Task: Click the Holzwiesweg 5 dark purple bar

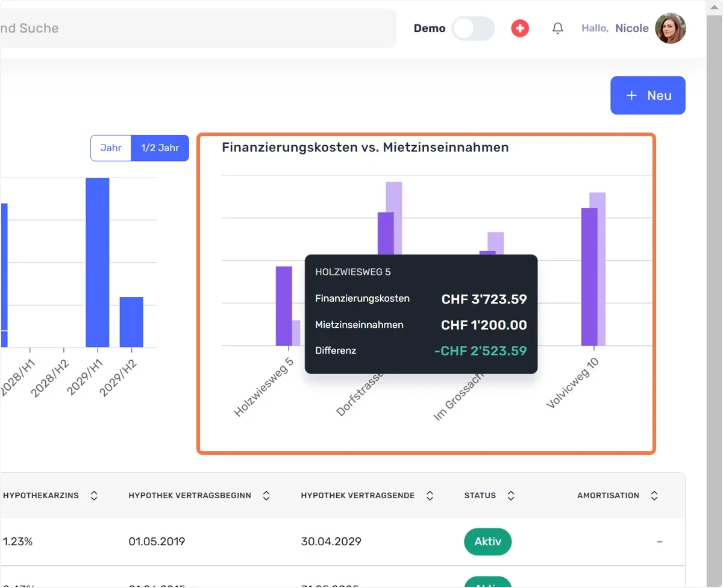Action: (x=284, y=306)
